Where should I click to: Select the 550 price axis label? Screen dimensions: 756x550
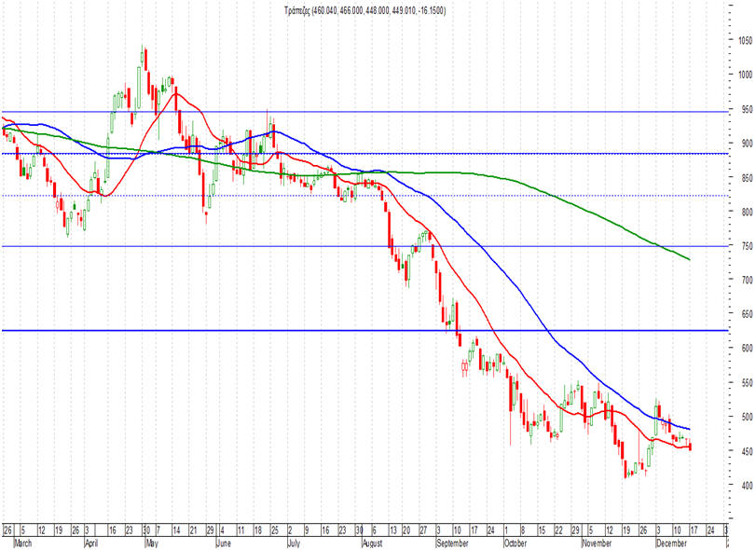pos(747,383)
